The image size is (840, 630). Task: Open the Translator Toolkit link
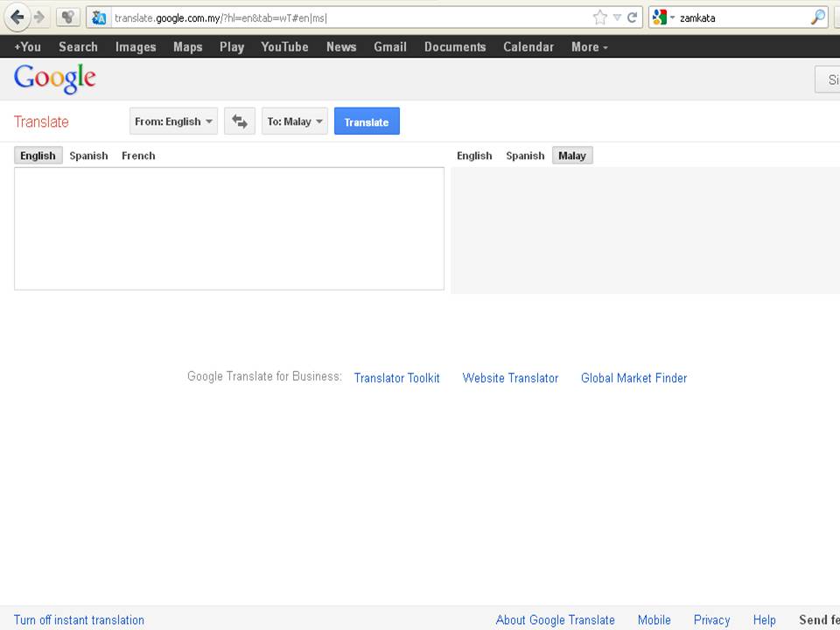point(396,378)
